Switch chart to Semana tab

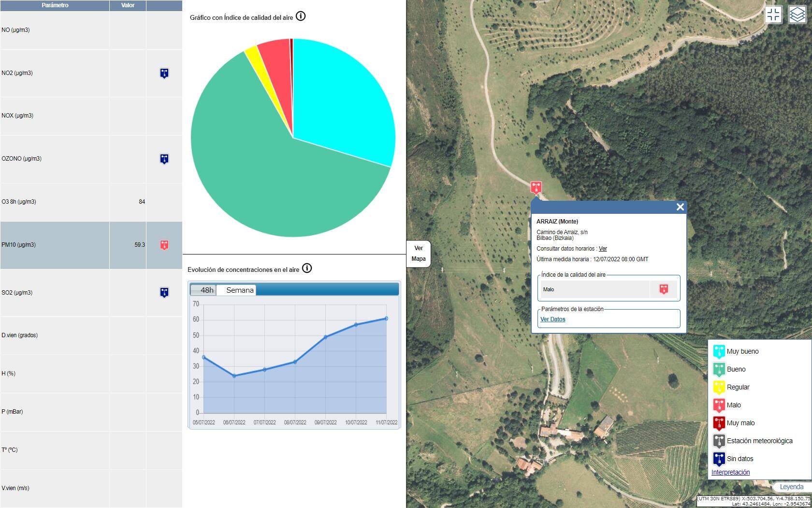(x=236, y=290)
